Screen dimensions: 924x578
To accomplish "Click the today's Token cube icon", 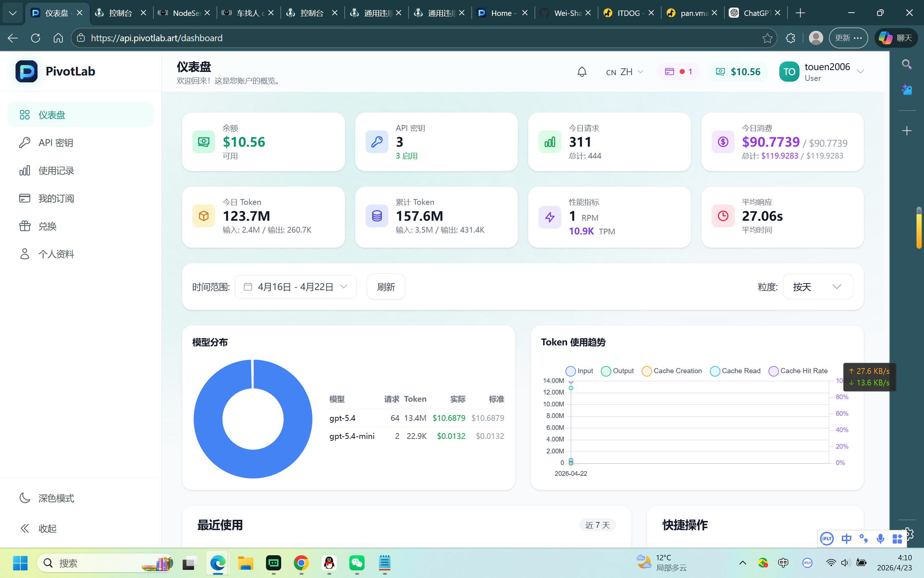I will 204,216.
